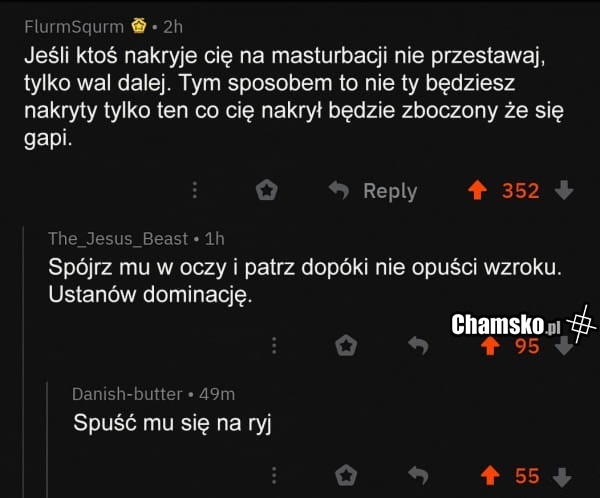Open three-dot menu on FlurmSqurm's comment
Viewport: 600px width, 498px height.
(195, 190)
